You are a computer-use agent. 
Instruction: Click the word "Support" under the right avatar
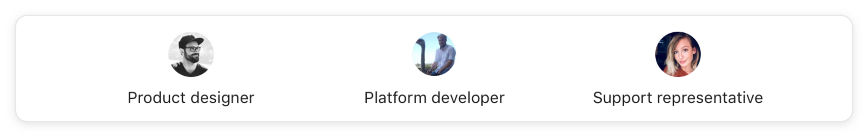[x=623, y=98]
